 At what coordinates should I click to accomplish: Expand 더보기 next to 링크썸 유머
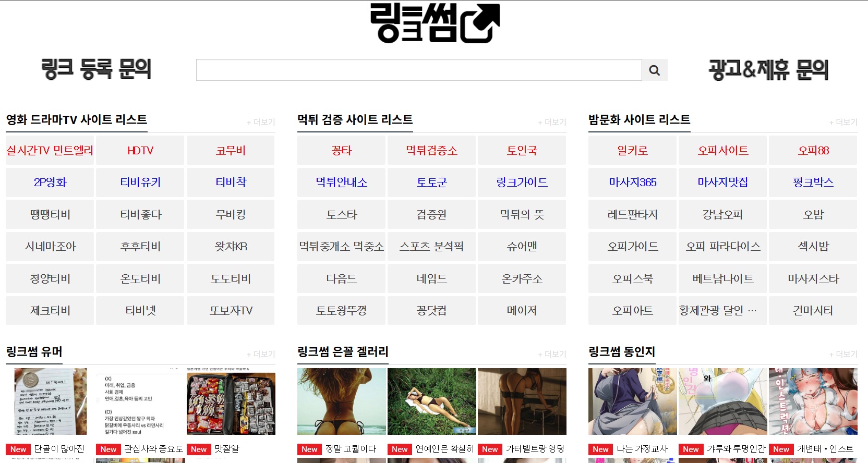[261, 354]
